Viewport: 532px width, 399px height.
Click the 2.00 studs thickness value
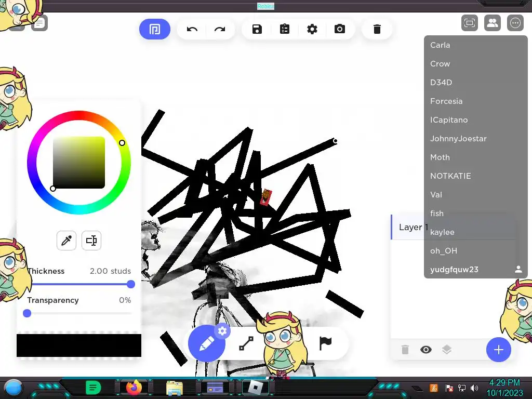[x=110, y=271]
